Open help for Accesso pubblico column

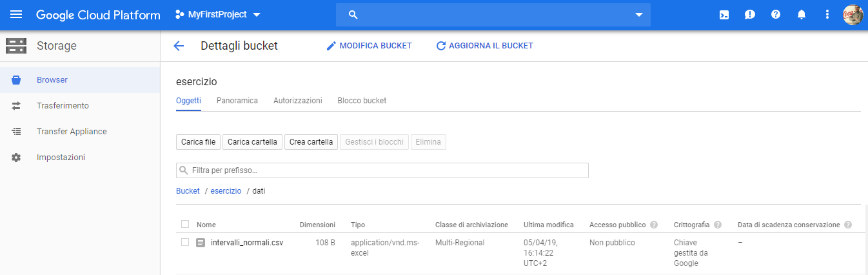click(x=654, y=225)
